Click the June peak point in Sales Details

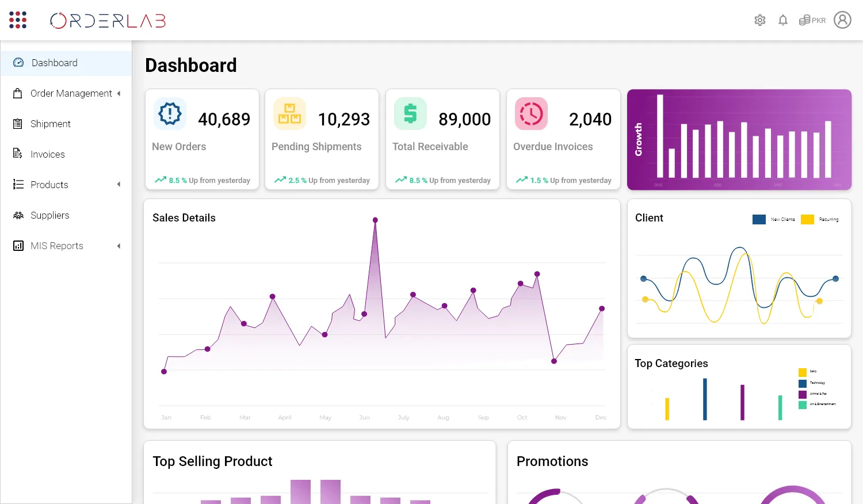click(x=375, y=220)
